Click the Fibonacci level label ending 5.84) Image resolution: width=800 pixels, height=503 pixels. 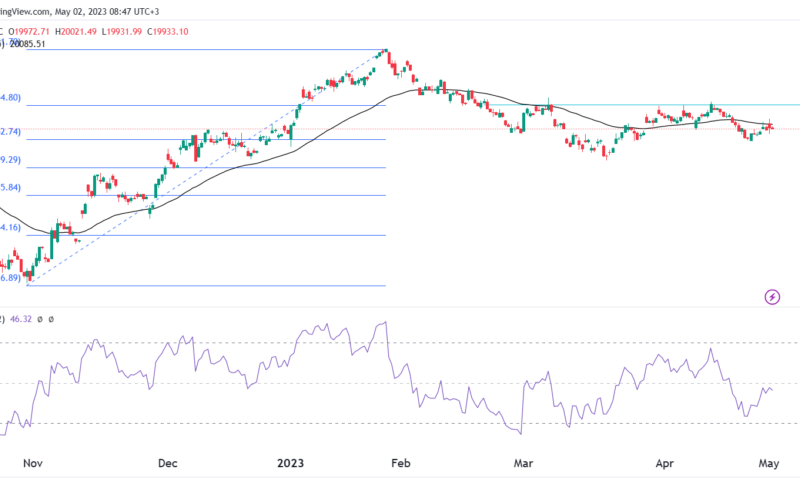[10, 187]
